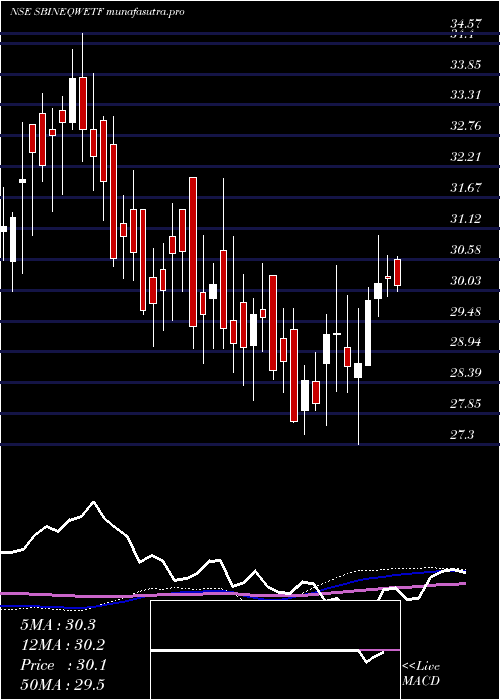The width and height of the screenshot is (500, 700).
Task: Click the 50MA : 29.5 readout
Action: point(63,685)
